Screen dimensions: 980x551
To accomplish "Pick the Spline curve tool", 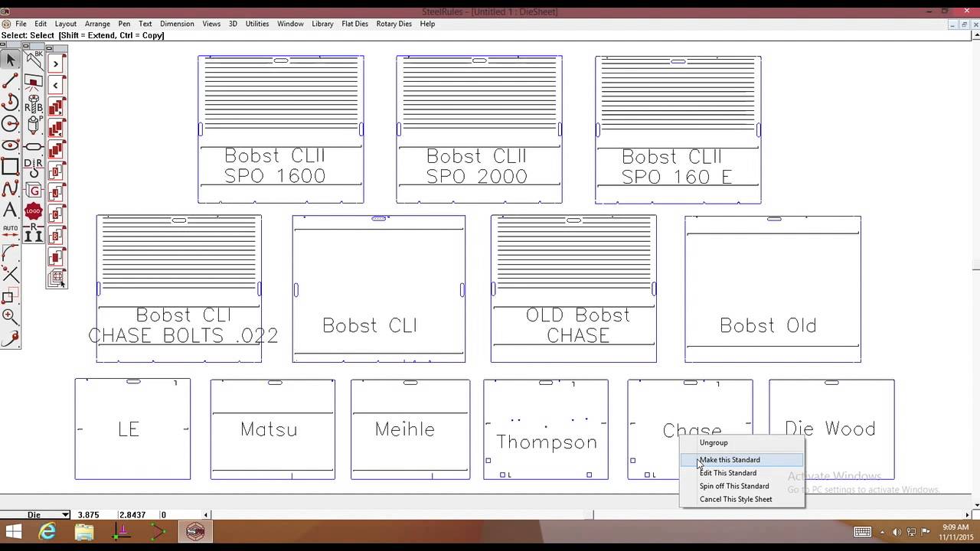I will coord(11,187).
